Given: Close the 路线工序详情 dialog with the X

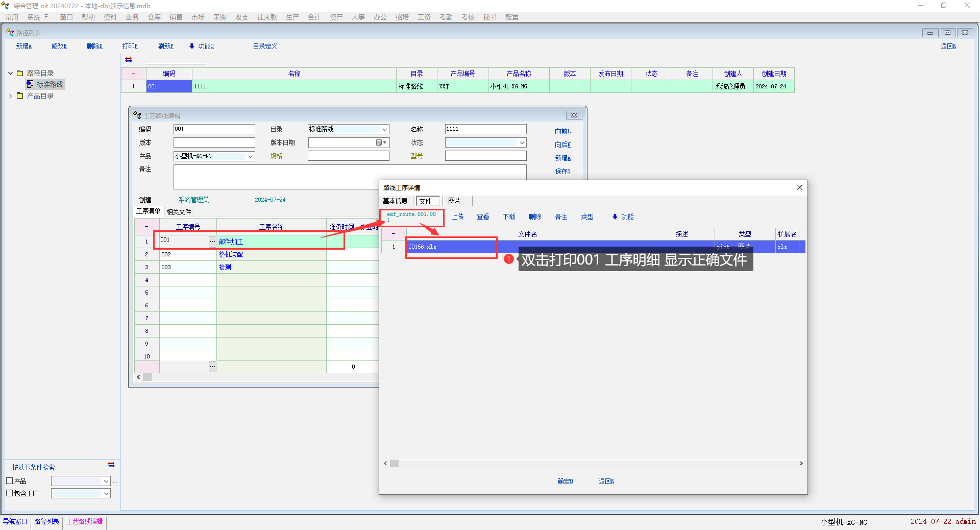Looking at the screenshot, I should point(799,188).
